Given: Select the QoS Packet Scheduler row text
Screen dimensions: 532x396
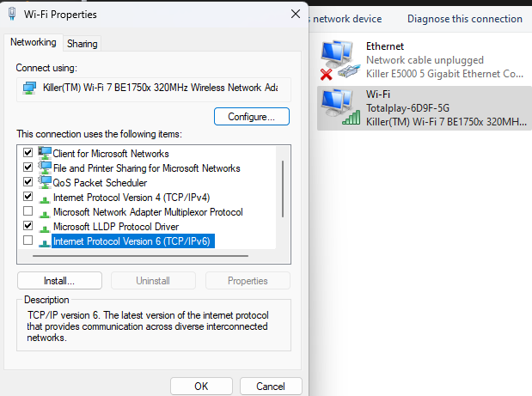Looking at the screenshot, I should coord(100,183).
